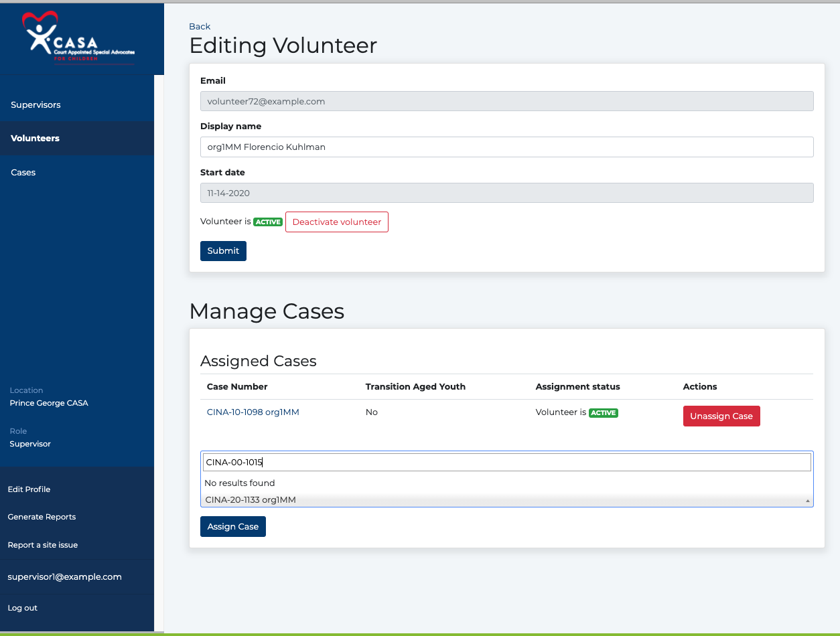The image size is (840, 636).
Task: Click the Actions column header
Action: [700, 386]
